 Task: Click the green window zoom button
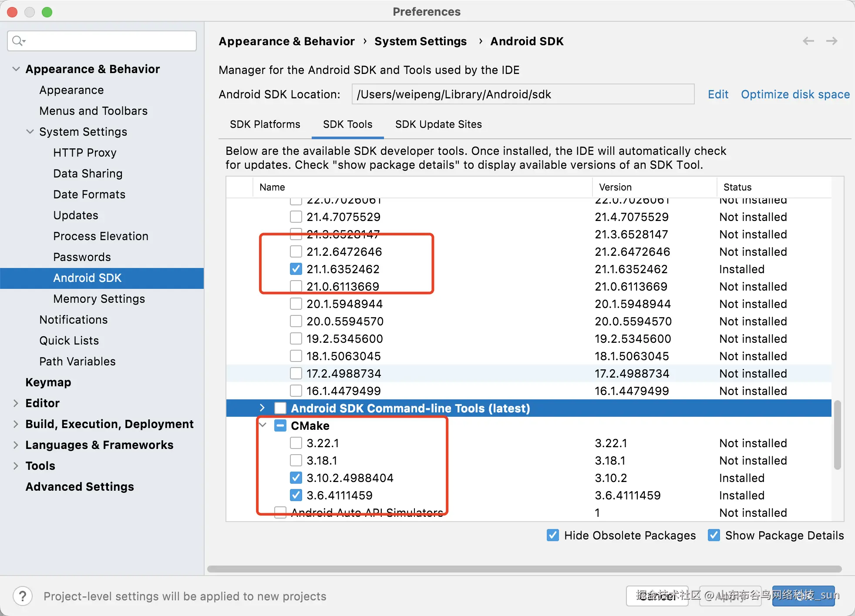coord(47,12)
